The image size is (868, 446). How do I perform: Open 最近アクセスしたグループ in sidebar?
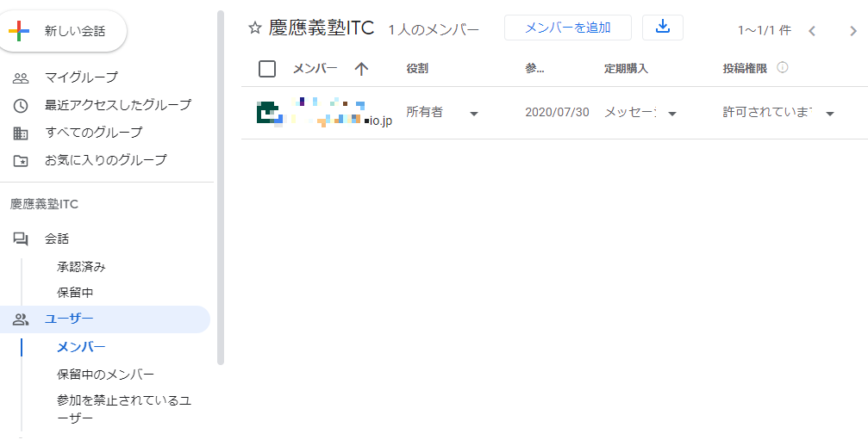point(117,105)
